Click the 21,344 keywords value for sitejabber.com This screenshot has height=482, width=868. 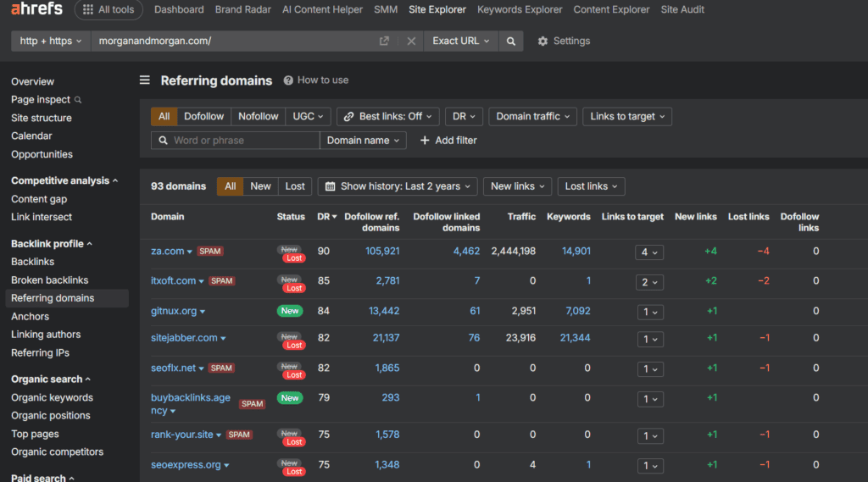pos(576,337)
